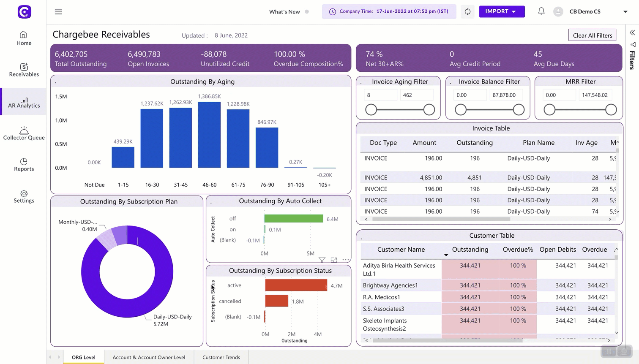The width and height of the screenshot is (639, 364).
Task: Go to Home in sidebar
Action: 24,38
